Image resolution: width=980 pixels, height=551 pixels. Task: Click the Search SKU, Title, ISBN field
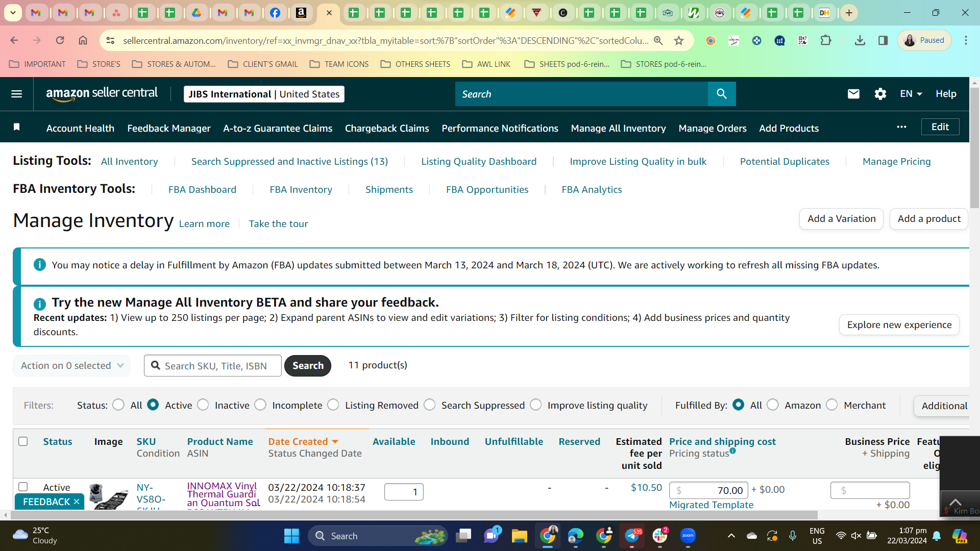pyautogui.click(x=213, y=366)
